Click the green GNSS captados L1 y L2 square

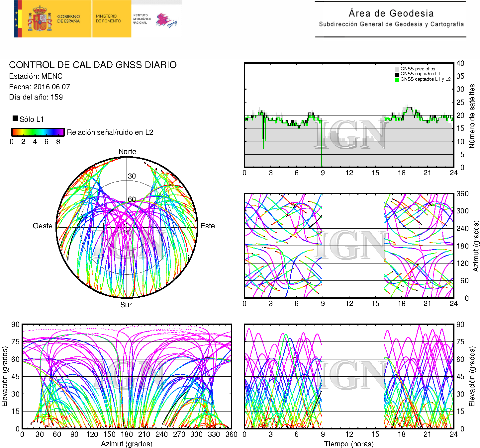coord(397,80)
